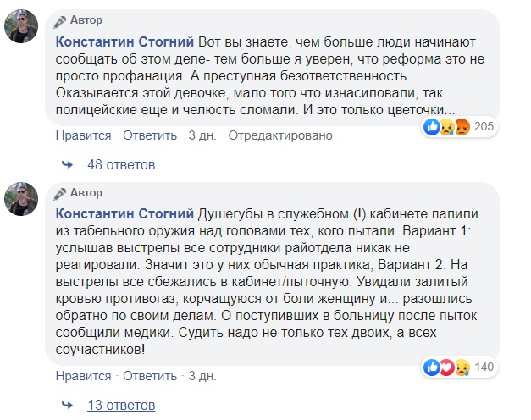Open the 3 дн. timestamp of second comment
Viewport: 531px width, 420px height.
[202, 375]
